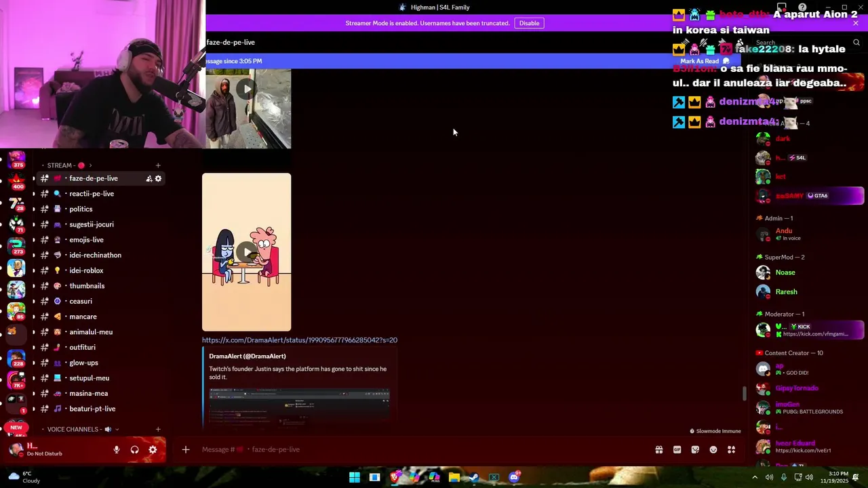Image resolution: width=868 pixels, height=488 pixels.
Task: Open the sugestii-jocuri channel
Action: [100, 224]
